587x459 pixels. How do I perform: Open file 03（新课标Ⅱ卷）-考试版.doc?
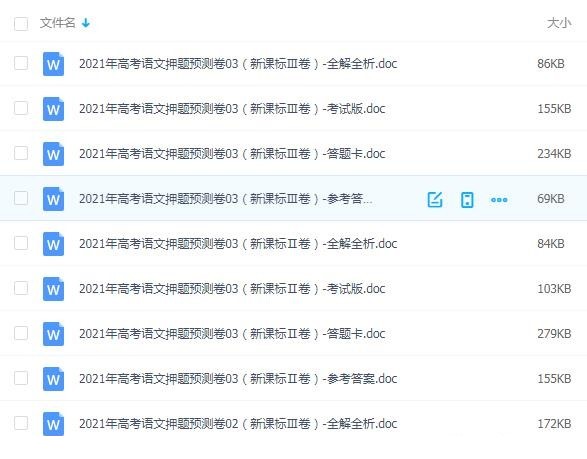232,288
